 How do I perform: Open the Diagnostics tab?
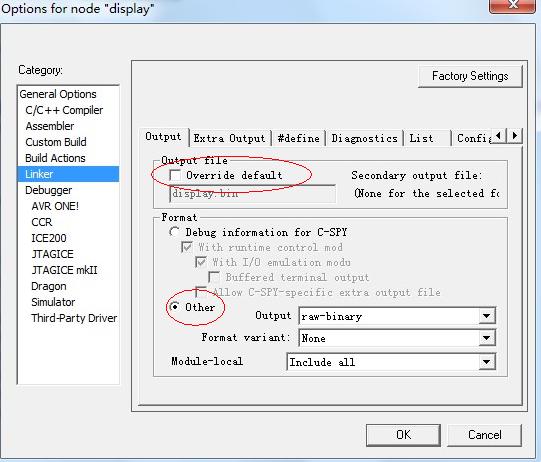click(x=364, y=138)
